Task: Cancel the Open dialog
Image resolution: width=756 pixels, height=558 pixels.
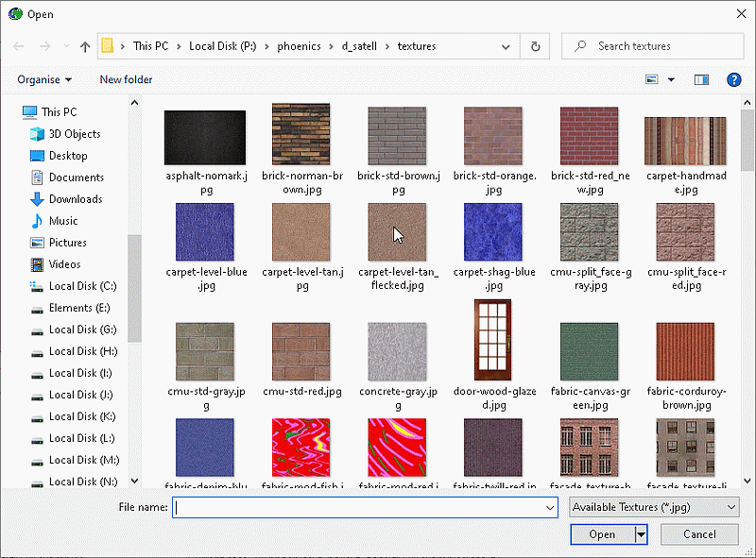Action: coord(699,533)
